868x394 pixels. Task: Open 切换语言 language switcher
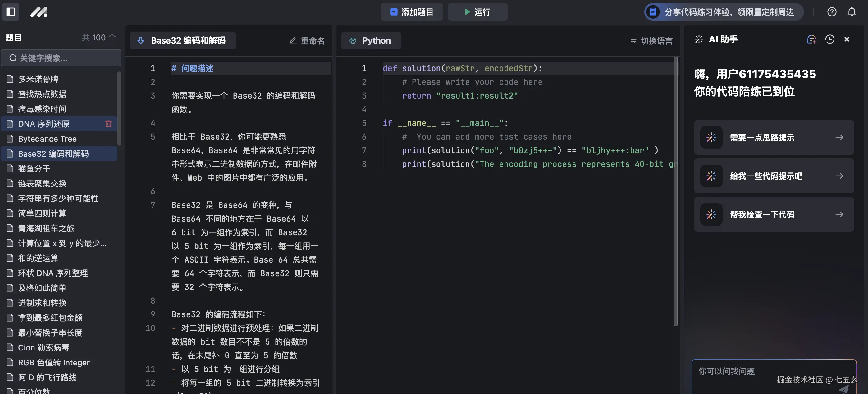click(x=650, y=41)
